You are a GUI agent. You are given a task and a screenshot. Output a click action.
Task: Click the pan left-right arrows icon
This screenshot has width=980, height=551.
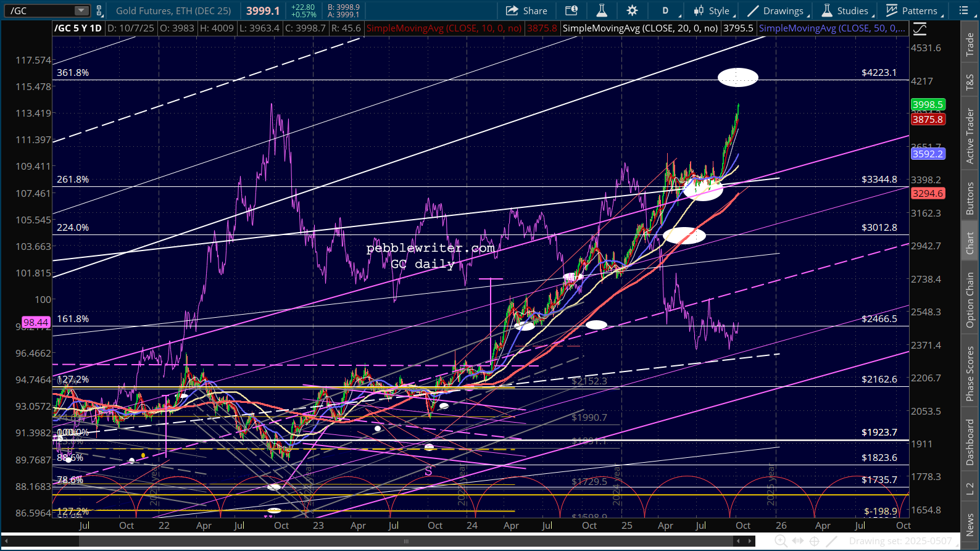tap(798, 541)
